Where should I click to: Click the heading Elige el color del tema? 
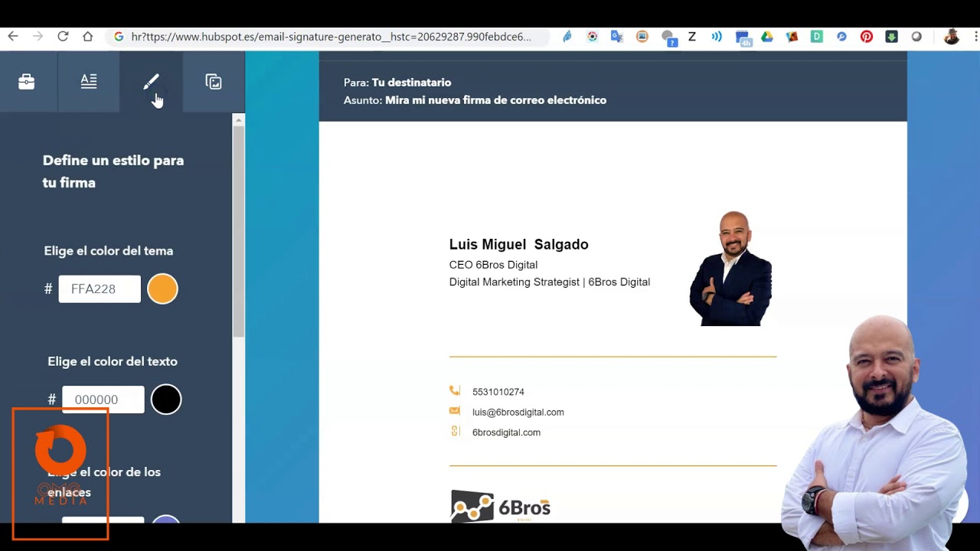[109, 251]
